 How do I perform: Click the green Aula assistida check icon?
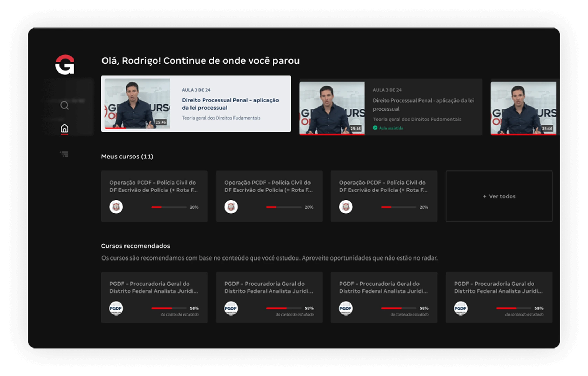pos(375,128)
